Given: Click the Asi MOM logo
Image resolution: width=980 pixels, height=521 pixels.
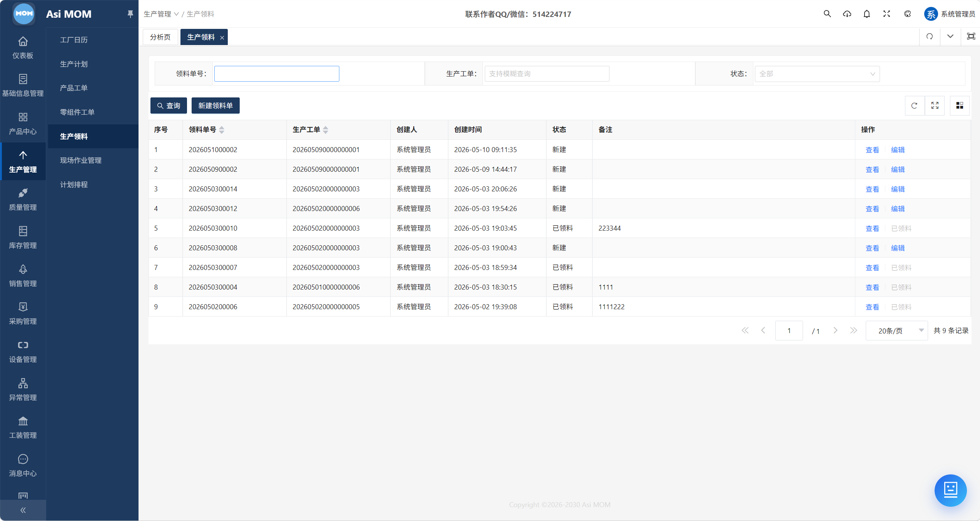Looking at the screenshot, I should point(24,13).
